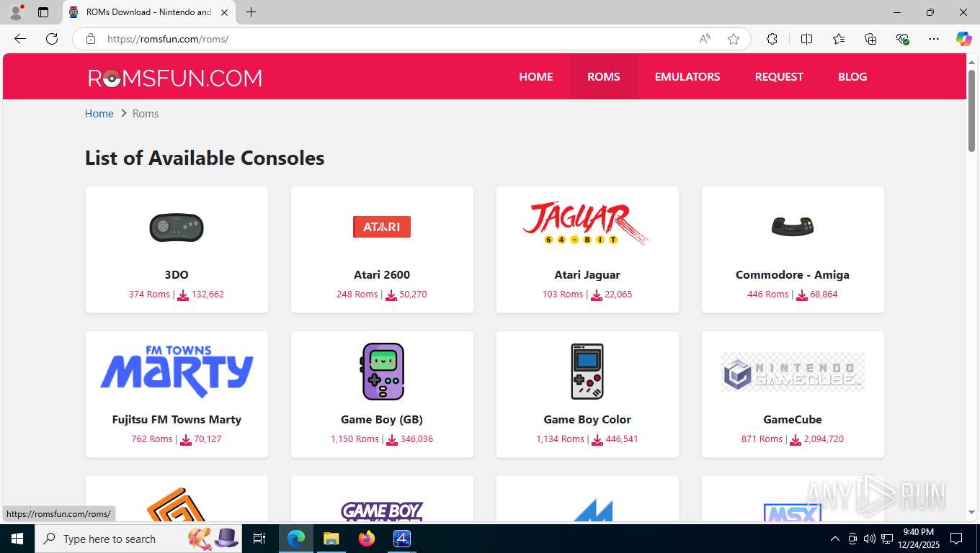The image size is (980, 553).
Task: Click the Game Boy Color handheld icon
Action: pyautogui.click(x=587, y=372)
